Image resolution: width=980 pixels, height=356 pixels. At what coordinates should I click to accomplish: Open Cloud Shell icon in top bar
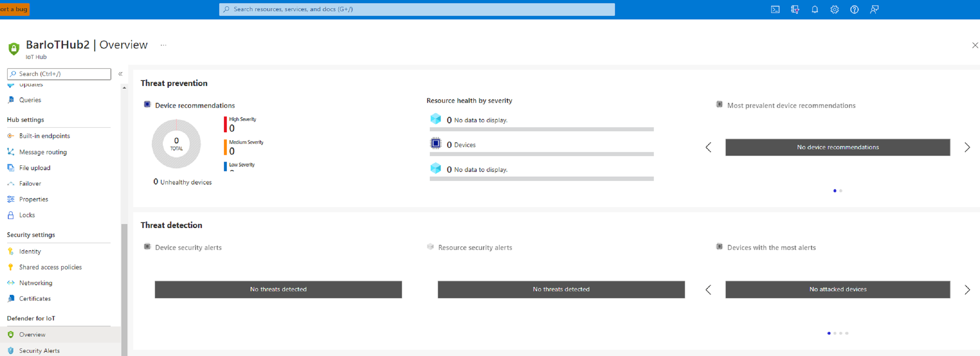tap(775, 9)
